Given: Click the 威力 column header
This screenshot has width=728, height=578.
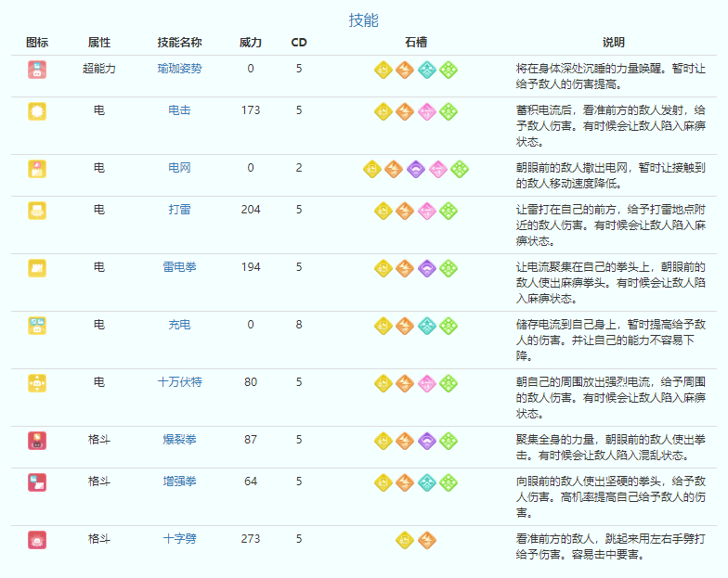Looking at the screenshot, I should point(251,43).
